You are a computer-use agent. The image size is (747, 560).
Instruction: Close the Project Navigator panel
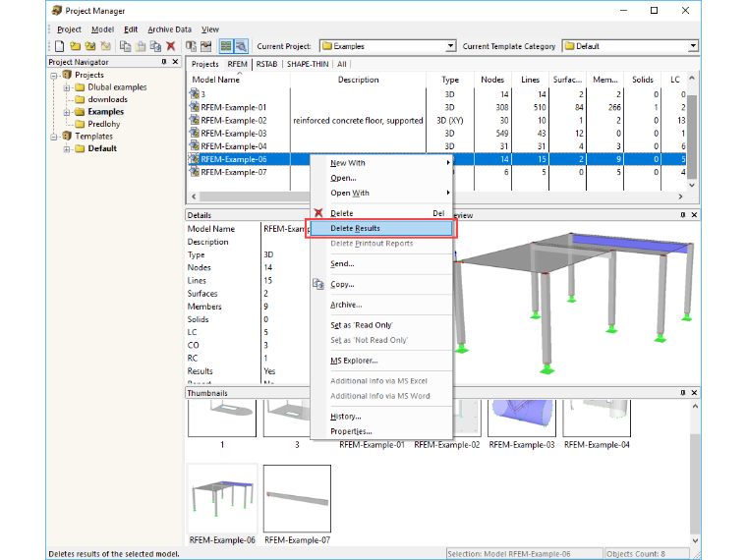point(175,62)
